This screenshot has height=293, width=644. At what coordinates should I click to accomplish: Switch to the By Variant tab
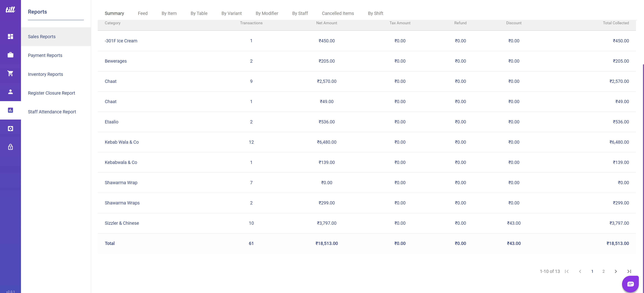coord(231,13)
